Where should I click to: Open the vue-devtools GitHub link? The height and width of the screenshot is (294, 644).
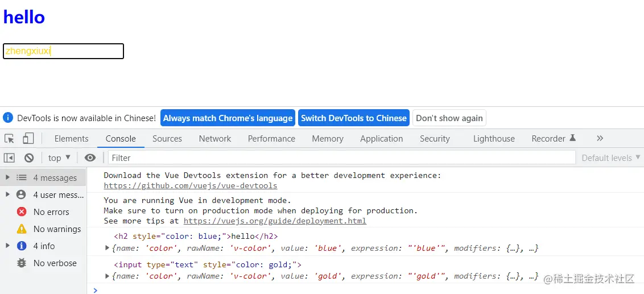191,186
